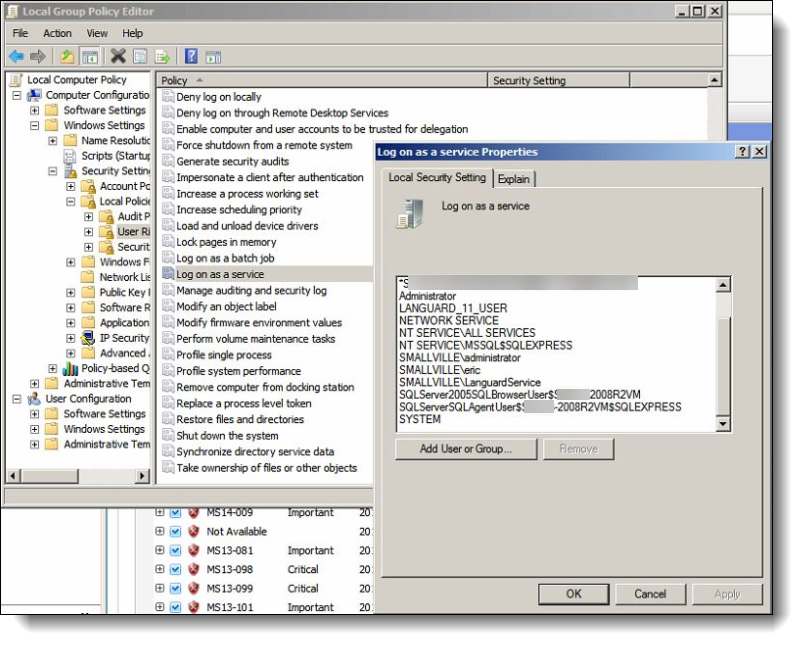Collapse the User Configuration tree node
Screen dimensions: 804x646
point(17,399)
